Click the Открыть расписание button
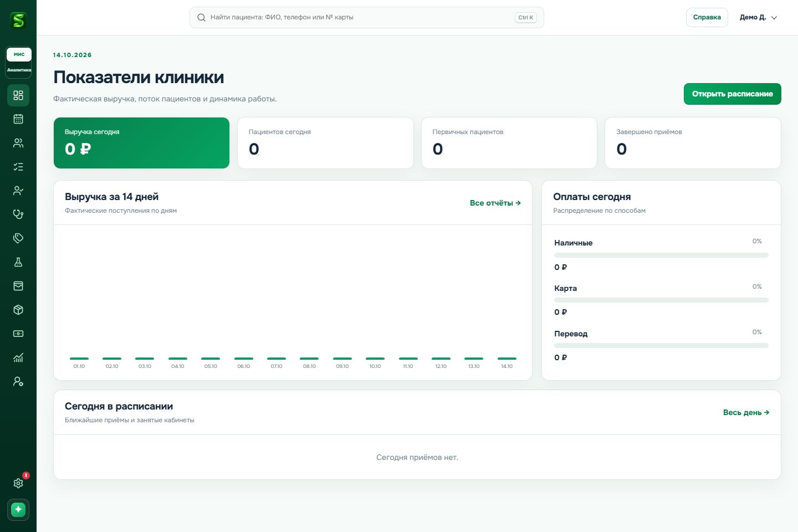Screen dimensions: 798x532 click(x=732, y=94)
